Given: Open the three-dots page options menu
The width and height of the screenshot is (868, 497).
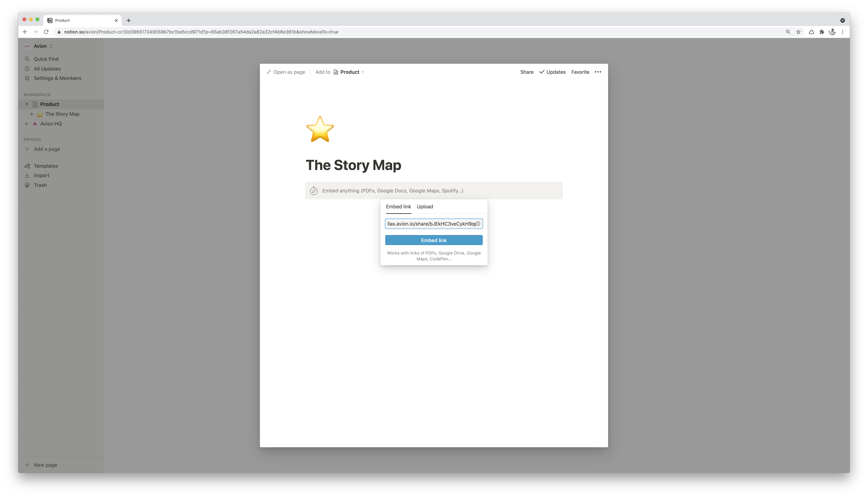Looking at the screenshot, I should 598,72.
